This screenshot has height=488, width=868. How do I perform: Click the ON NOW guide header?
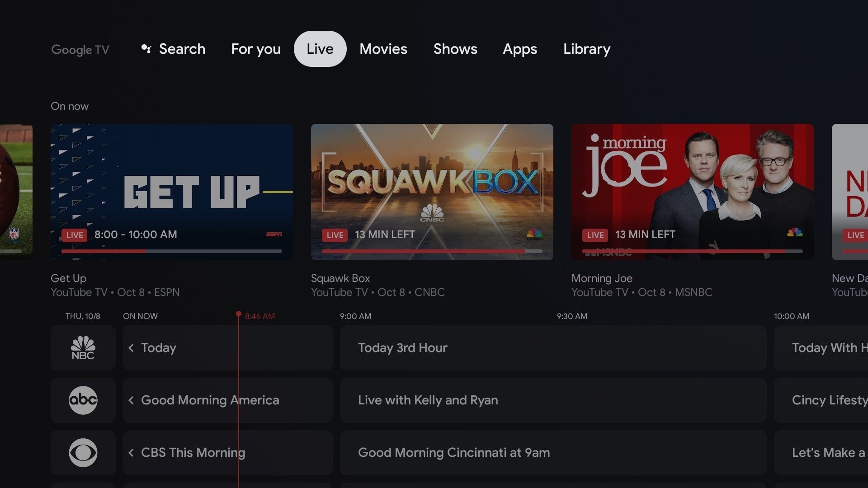tap(140, 316)
